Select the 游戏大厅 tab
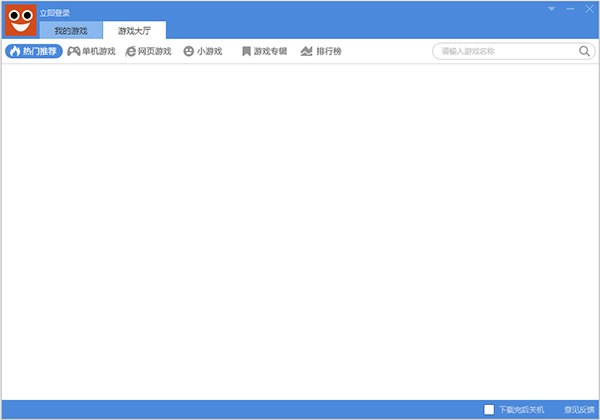Screen dimensions: 600x420 tap(134, 31)
